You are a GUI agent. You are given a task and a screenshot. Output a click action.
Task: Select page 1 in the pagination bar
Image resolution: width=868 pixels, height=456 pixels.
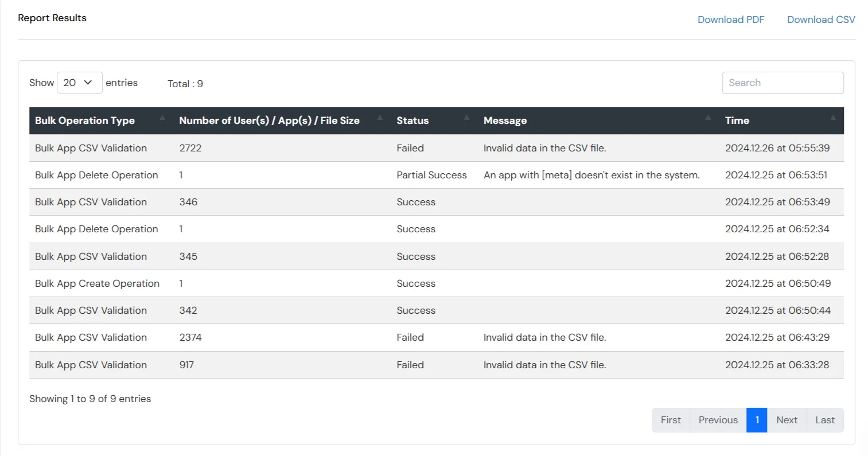(757, 420)
